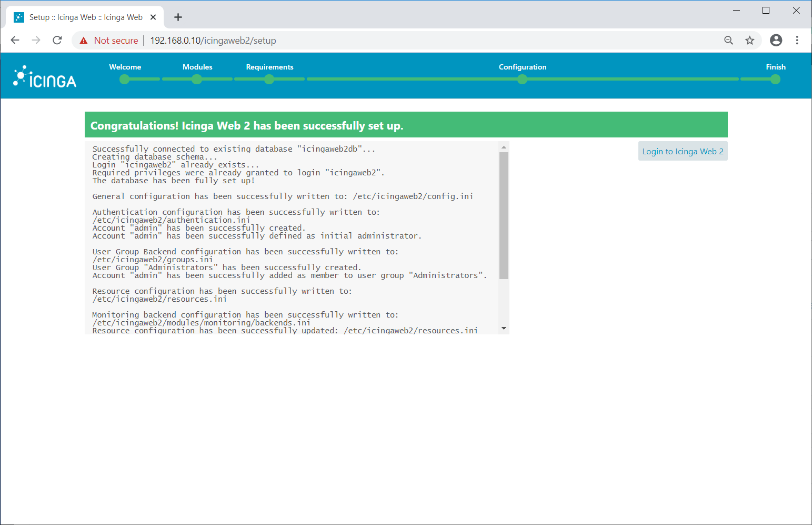
Task: Go to the Requirements wizard step
Action: 269,67
